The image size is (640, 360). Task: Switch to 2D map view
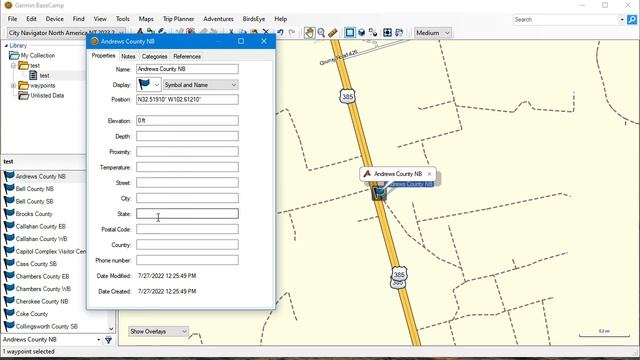coord(350,33)
